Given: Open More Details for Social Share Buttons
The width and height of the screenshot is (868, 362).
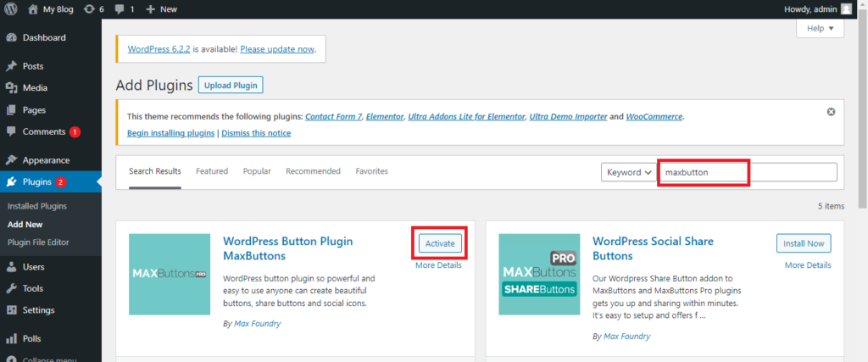Looking at the screenshot, I should [808, 265].
